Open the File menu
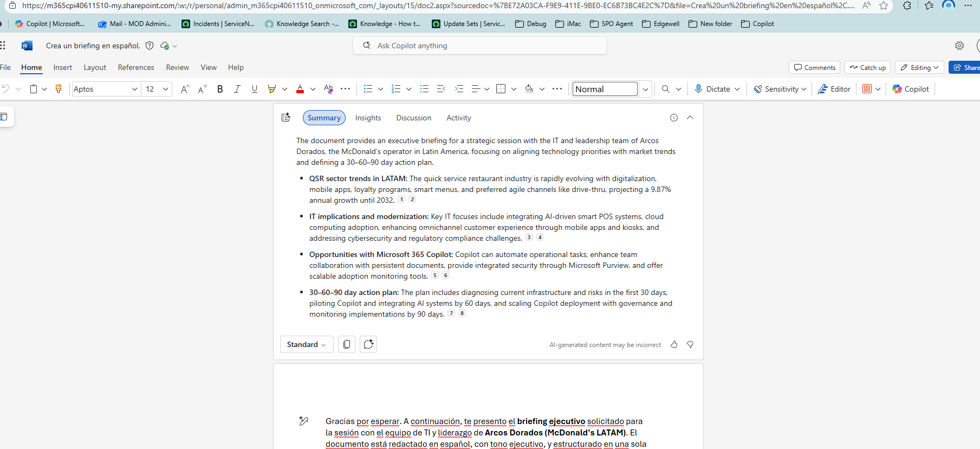This screenshot has width=980, height=449. (5, 67)
